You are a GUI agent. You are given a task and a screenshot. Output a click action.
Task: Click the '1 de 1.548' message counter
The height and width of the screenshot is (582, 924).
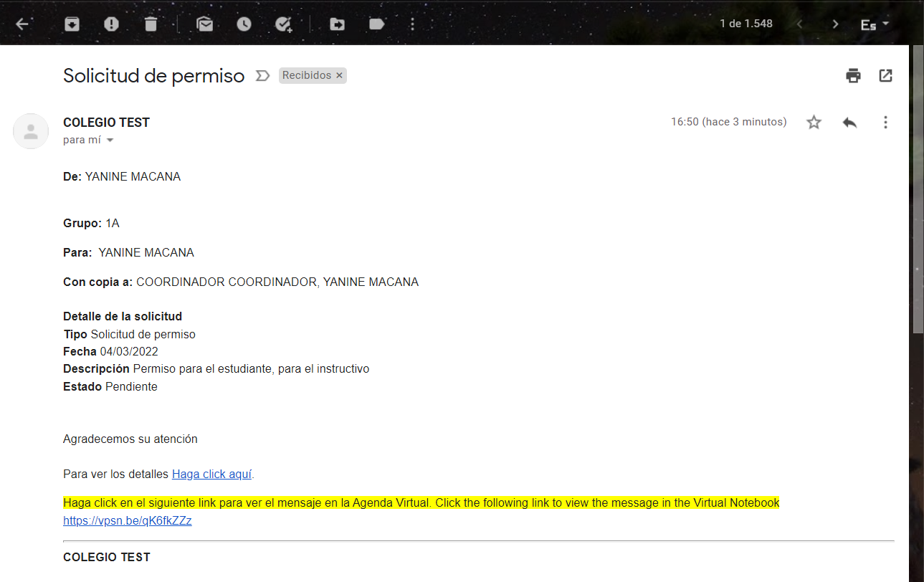[x=746, y=24]
